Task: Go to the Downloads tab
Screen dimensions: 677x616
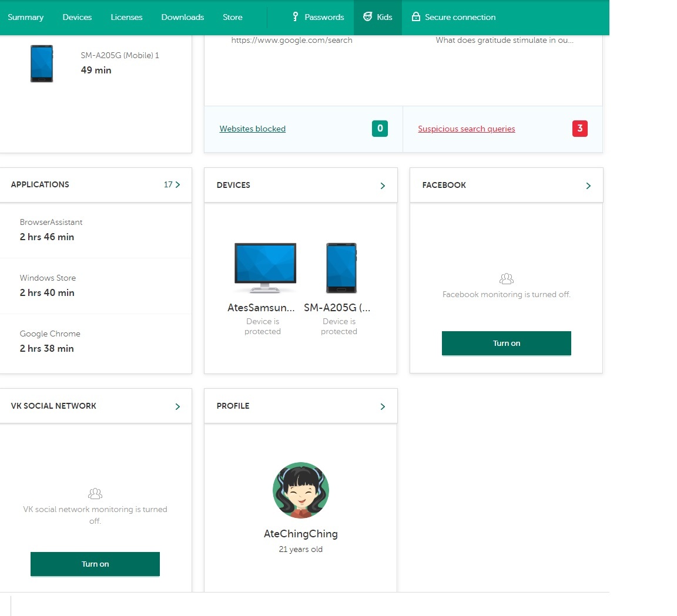Action: tap(182, 17)
